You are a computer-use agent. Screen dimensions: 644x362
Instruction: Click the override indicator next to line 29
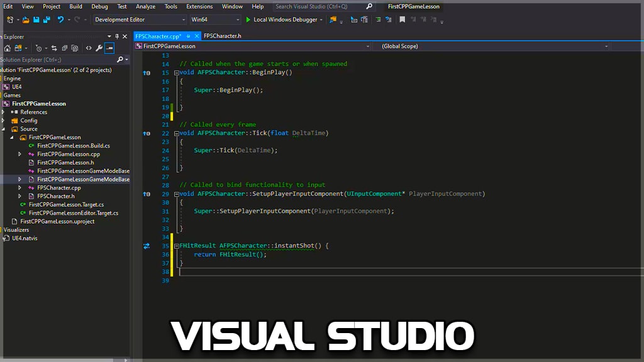[x=147, y=194]
